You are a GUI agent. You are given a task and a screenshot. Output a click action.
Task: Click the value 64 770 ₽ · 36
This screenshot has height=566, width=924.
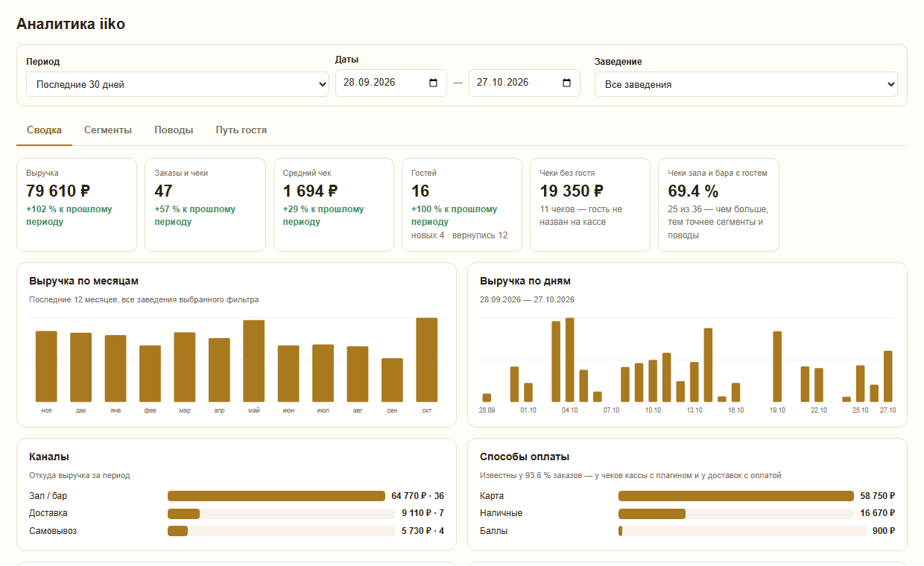[x=417, y=496]
